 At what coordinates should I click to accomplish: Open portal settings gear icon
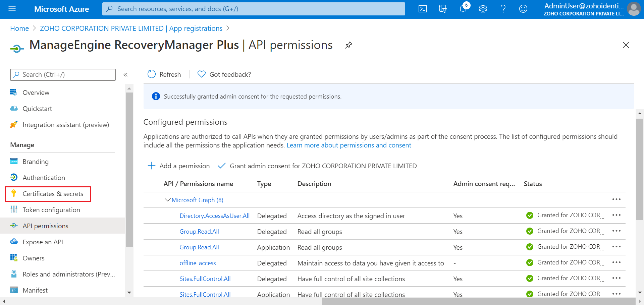coord(483,9)
